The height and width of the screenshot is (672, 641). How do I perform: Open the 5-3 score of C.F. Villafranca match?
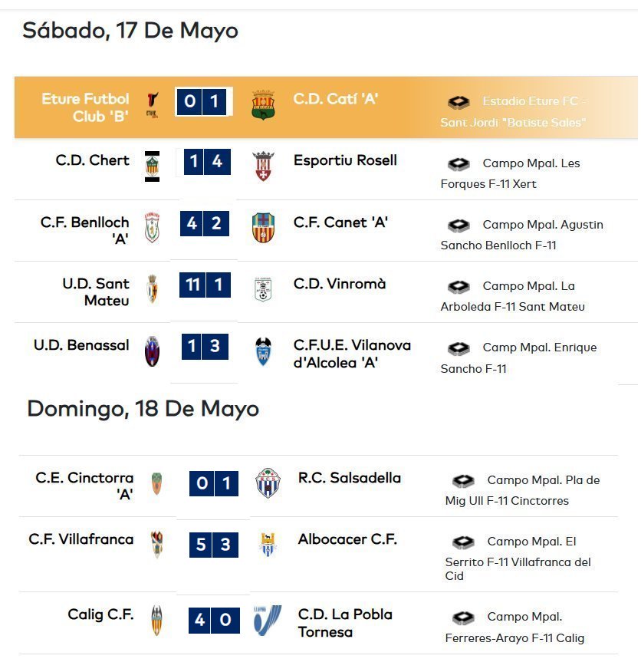click(214, 545)
